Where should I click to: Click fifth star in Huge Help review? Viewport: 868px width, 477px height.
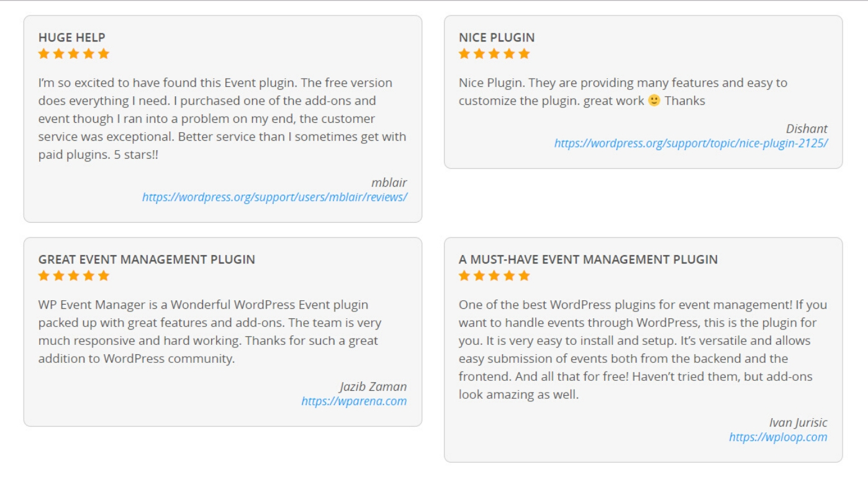pyautogui.click(x=104, y=54)
